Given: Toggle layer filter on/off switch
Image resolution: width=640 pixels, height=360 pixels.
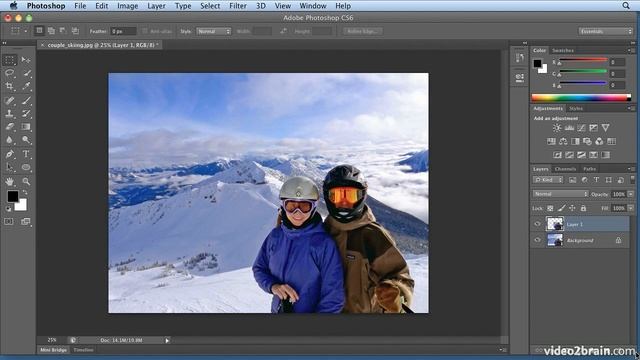Looking at the screenshot, I should pyautogui.click(x=633, y=179).
